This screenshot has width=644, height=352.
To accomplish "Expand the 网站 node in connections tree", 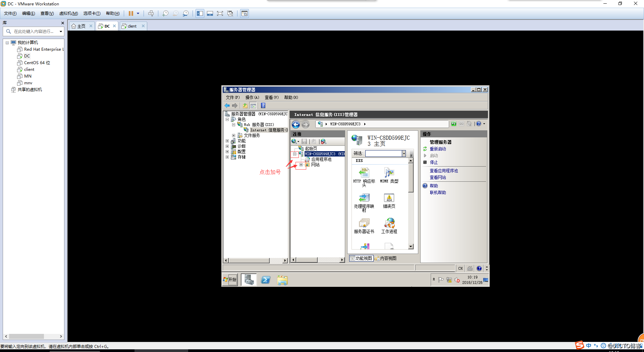I will coord(301,165).
